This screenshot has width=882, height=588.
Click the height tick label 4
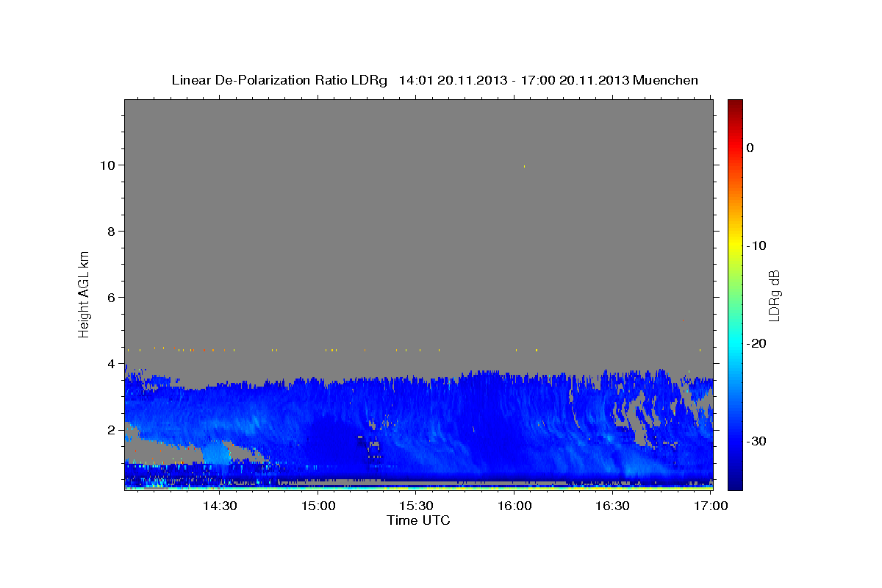coord(112,364)
